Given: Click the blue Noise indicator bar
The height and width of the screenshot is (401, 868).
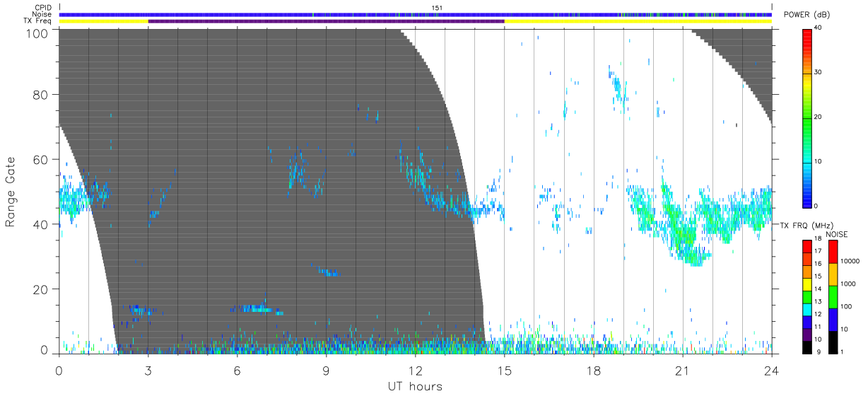Looking at the screenshot, I should pyautogui.click(x=416, y=14).
